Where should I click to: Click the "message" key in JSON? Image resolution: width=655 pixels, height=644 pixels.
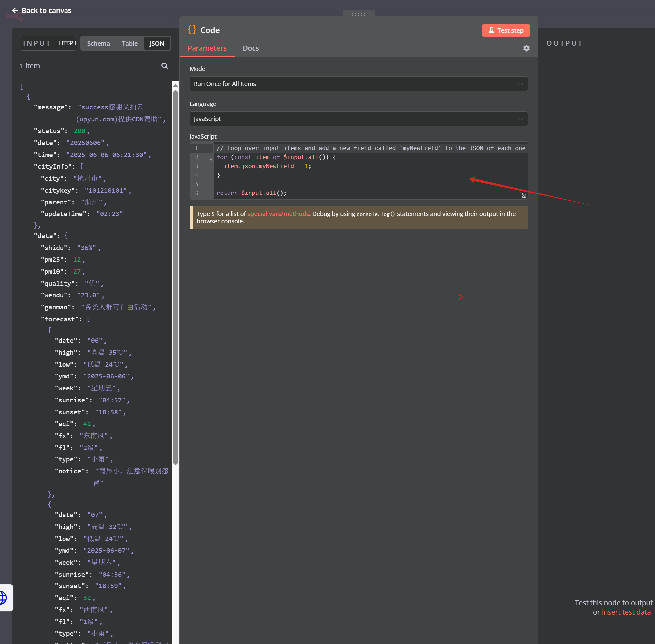[x=51, y=107]
